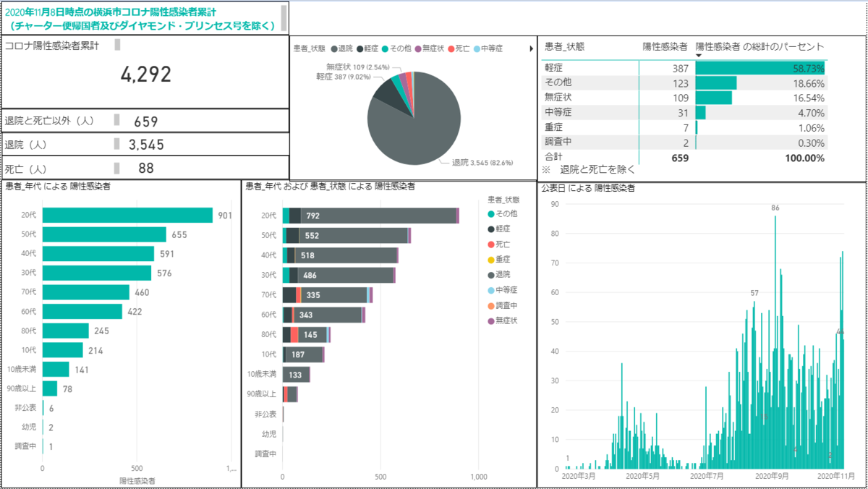Select the 軽症 row in status table
Viewport: 868px width, 489px height.
[684, 68]
